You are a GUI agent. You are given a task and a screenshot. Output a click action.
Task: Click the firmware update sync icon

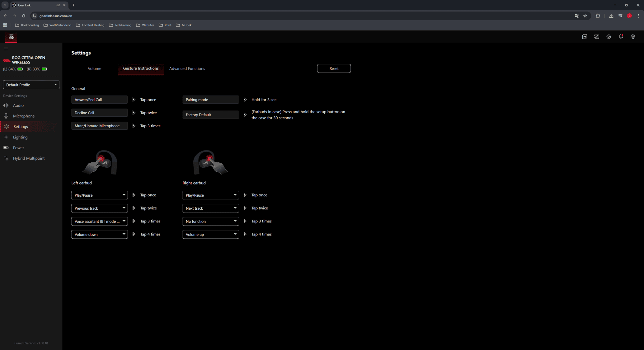click(609, 37)
